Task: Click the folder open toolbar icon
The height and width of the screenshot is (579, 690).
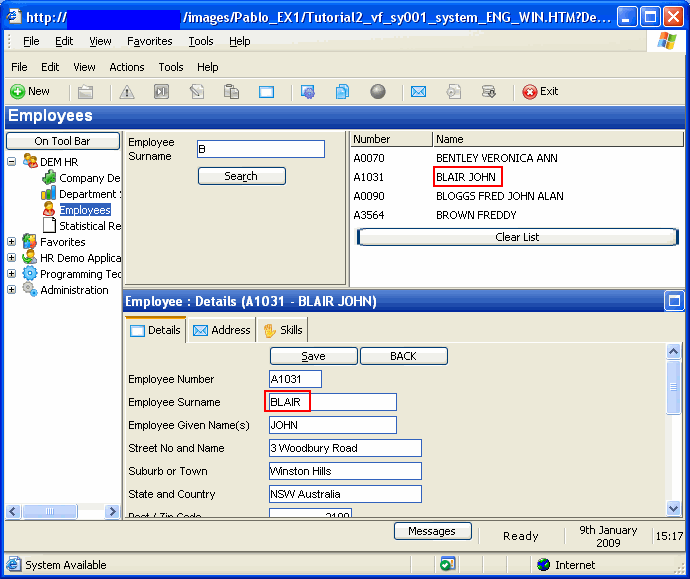Action: pos(85,92)
